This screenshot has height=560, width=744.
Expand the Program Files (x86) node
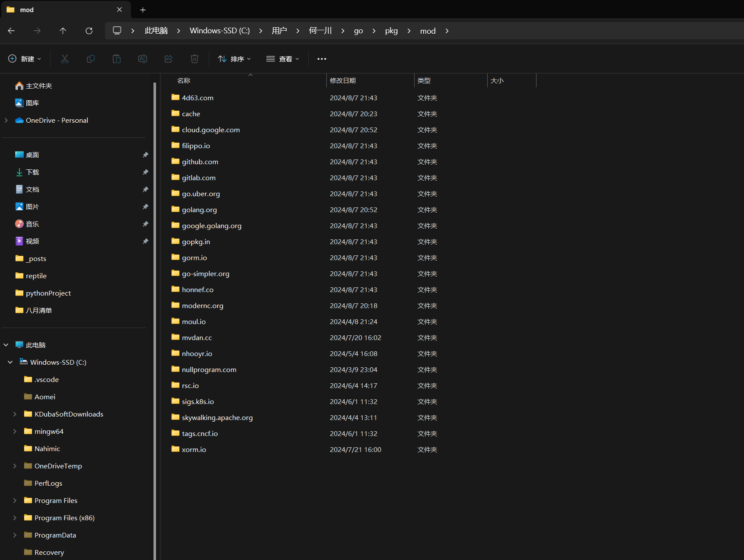(x=15, y=518)
